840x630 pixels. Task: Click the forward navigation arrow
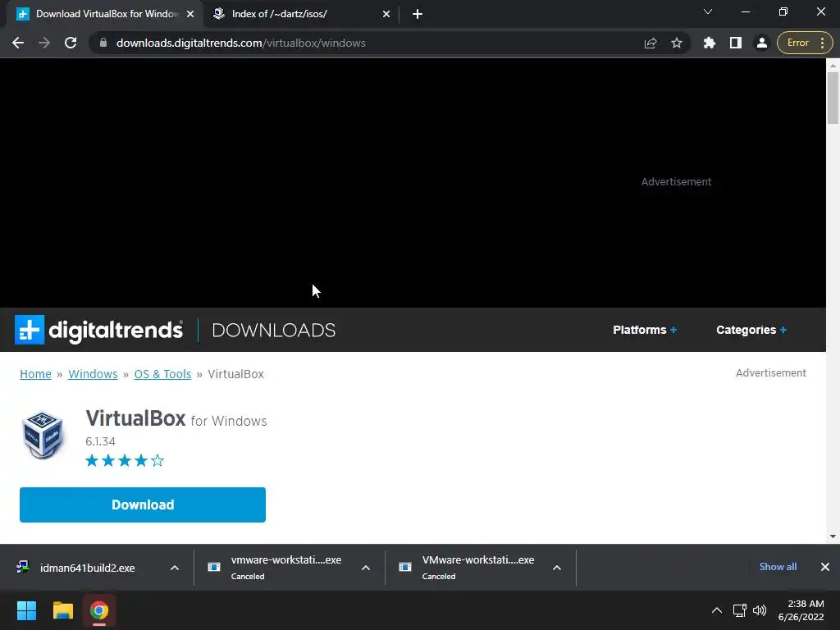tap(44, 43)
